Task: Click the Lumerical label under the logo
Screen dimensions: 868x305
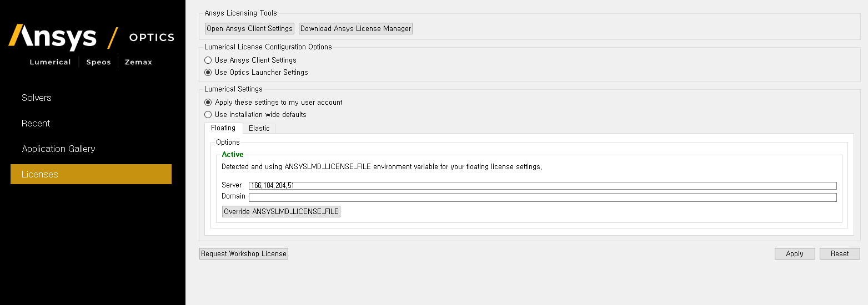Action: coord(51,62)
